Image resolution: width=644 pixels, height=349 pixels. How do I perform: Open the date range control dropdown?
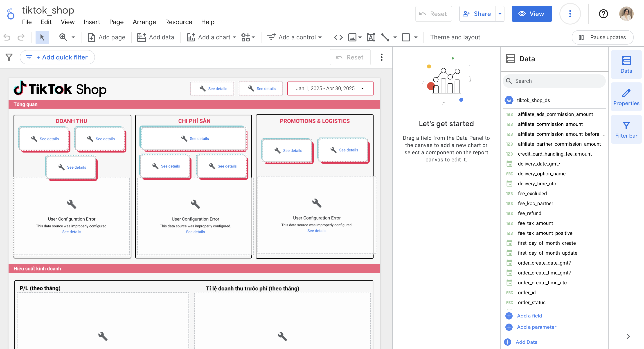(x=330, y=88)
